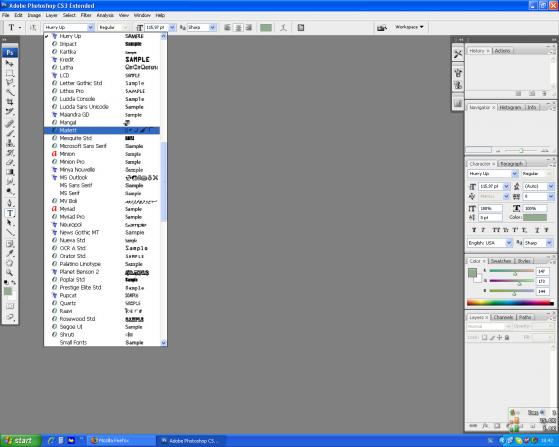Open the Filter menu
This screenshot has width=559, height=447.
click(86, 15)
